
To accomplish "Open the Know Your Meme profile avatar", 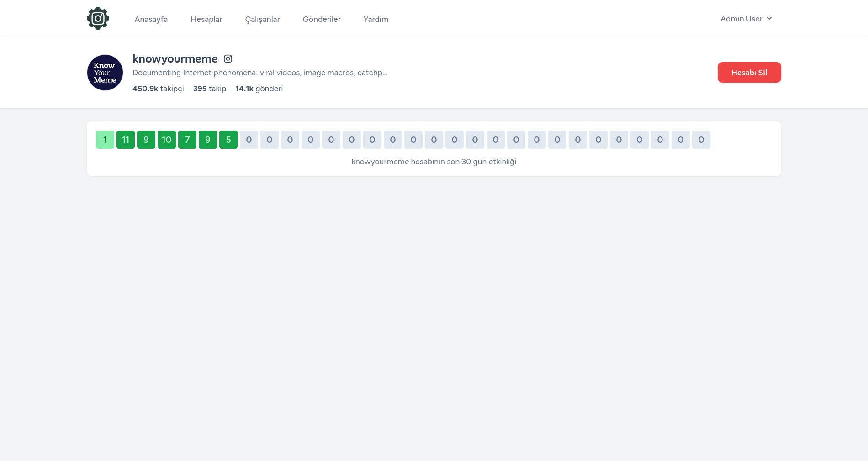I will coord(105,73).
